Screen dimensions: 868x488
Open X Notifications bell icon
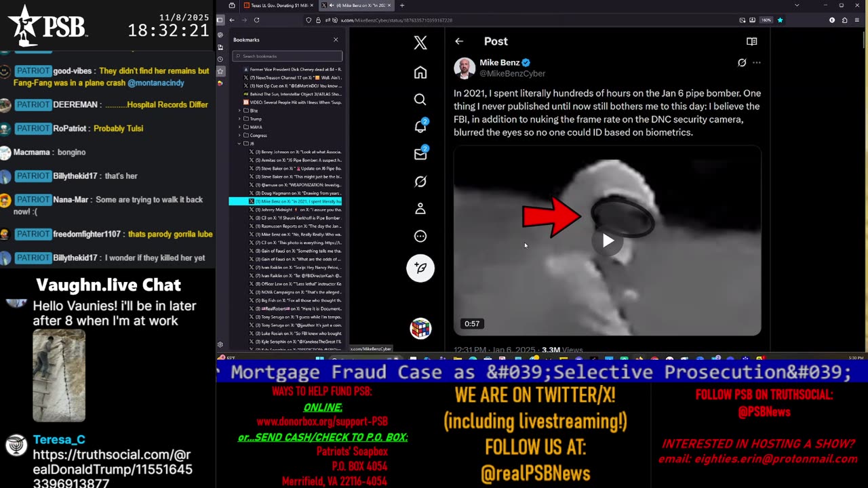point(420,127)
